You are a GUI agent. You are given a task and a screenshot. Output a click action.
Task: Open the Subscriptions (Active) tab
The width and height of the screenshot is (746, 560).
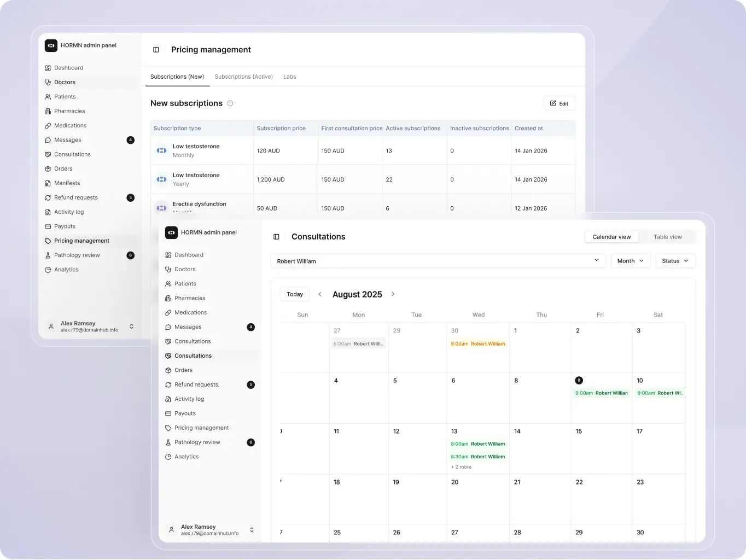point(243,77)
